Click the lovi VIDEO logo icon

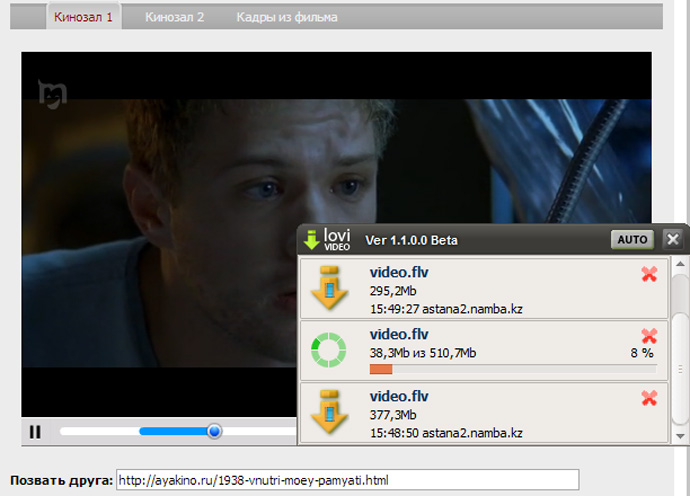pos(327,240)
